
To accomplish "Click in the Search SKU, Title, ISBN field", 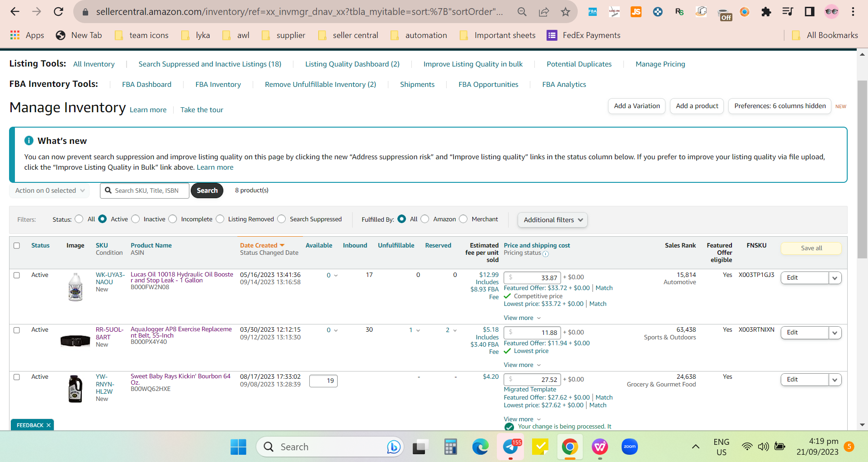I will click(145, 191).
